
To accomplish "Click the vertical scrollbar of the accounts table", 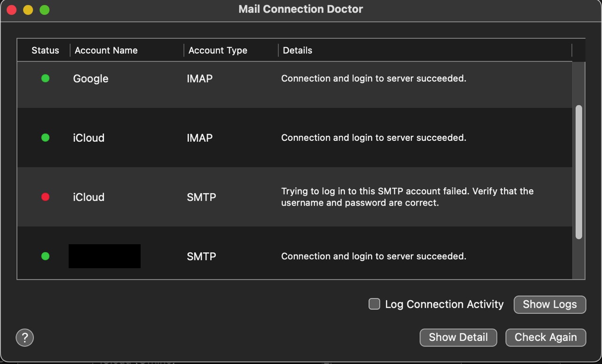I will click(579, 172).
